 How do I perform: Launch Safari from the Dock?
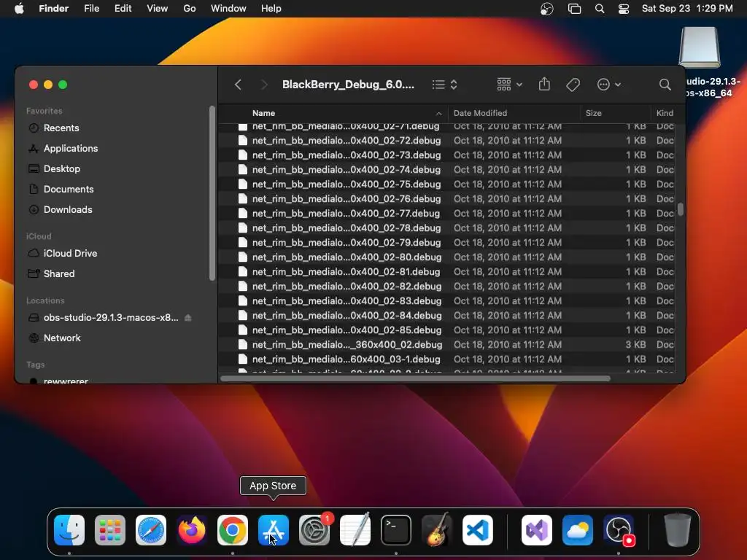coord(151,530)
